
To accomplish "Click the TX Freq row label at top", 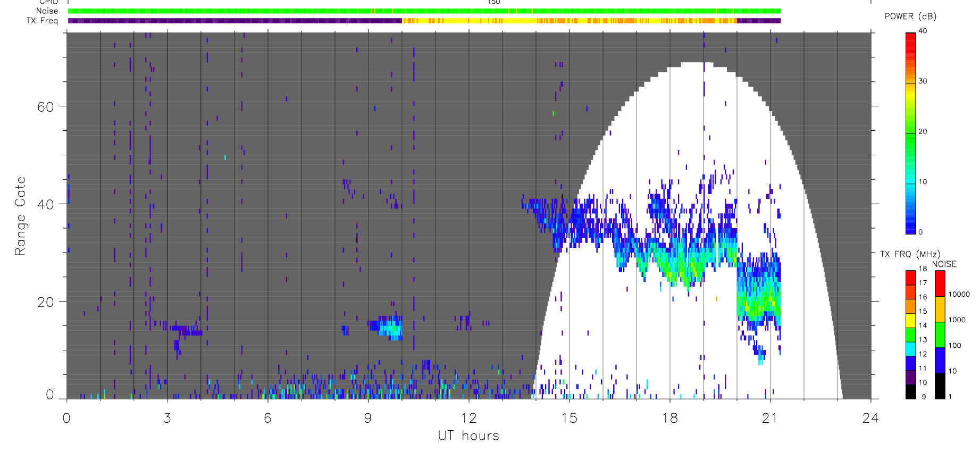I will point(42,21).
